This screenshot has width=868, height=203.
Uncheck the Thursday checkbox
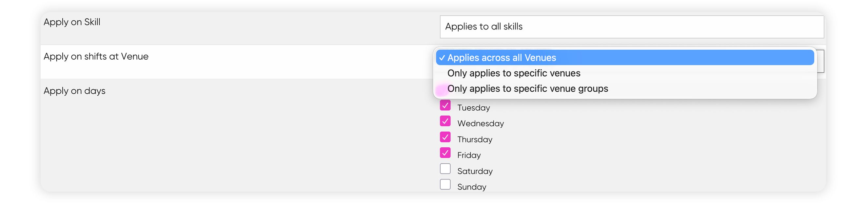click(x=445, y=137)
